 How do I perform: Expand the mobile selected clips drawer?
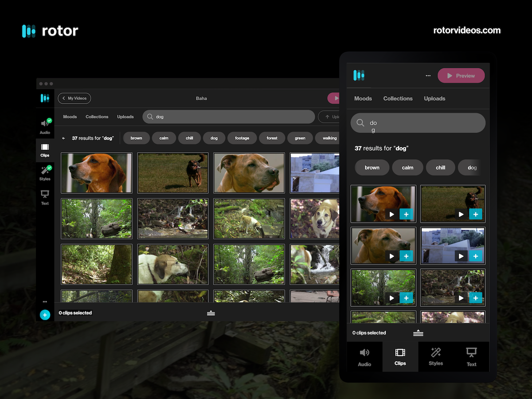(x=418, y=333)
